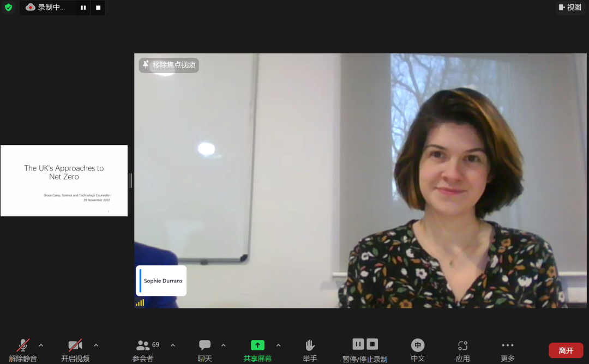Open the apps panel (应用)
The image size is (589, 364).
[462, 349]
